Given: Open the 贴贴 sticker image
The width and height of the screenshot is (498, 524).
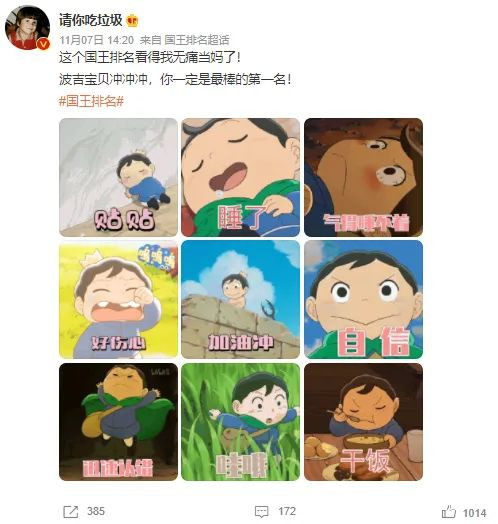Looking at the screenshot, I should pos(118,177).
